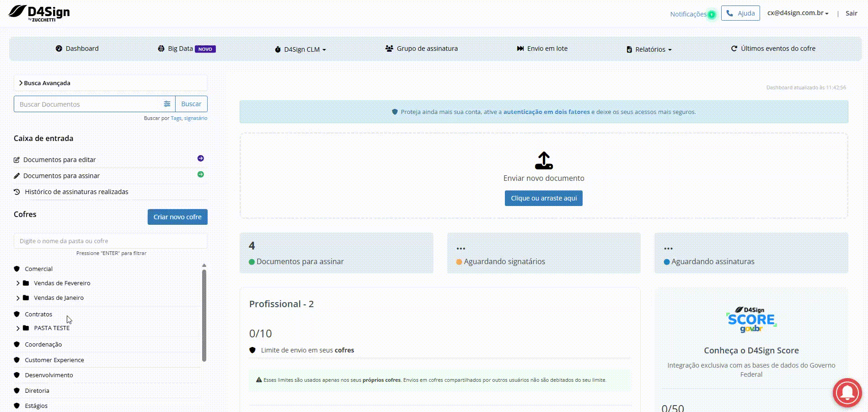
Task: Expand the Vendas de Fevereiro folder chevron
Action: 18,283
